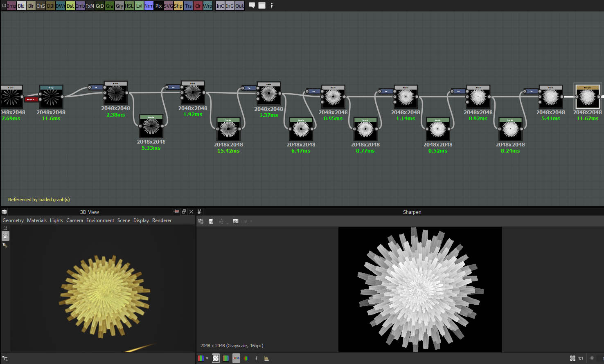Add a Bitmap node with the Bmp button

tap(11, 6)
